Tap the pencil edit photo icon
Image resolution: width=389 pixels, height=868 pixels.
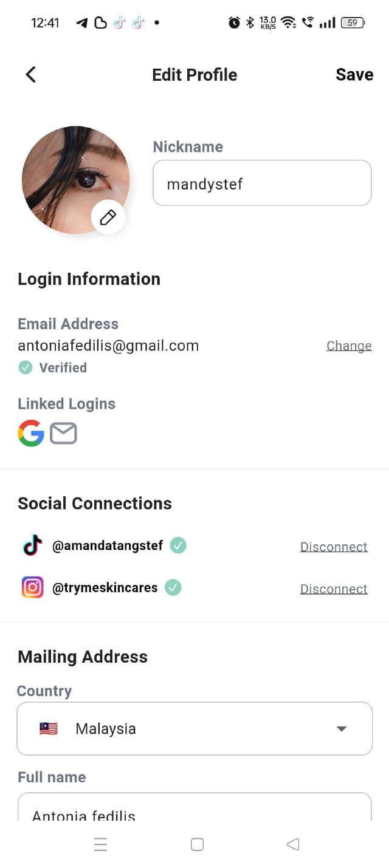(x=108, y=217)
